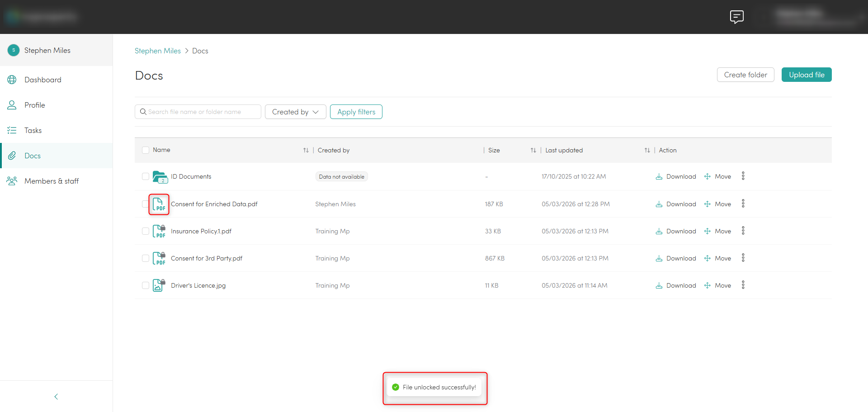Open more options for Consent for 3rd Party.pdf
868x412 pixels.
tap(743, 258)
